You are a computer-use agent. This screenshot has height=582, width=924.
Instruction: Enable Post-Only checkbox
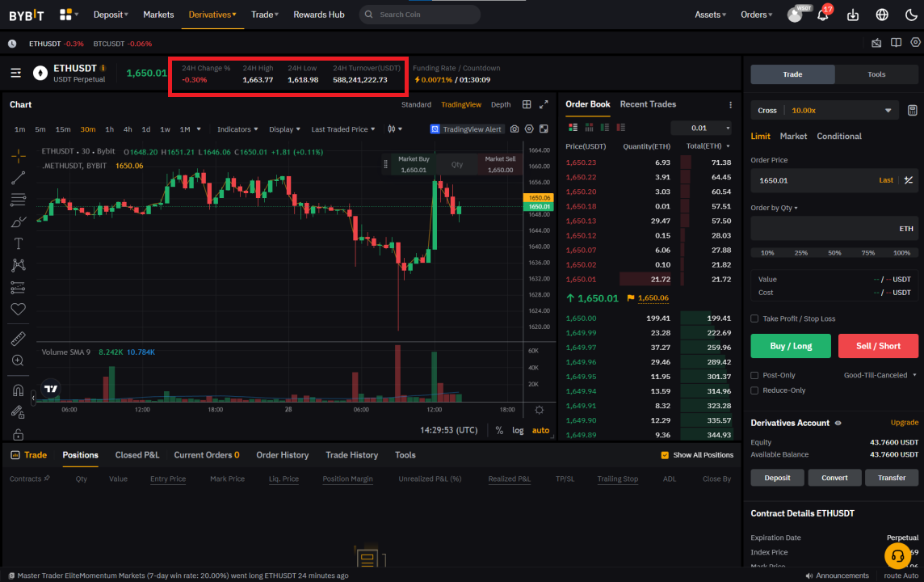(754, 375)
